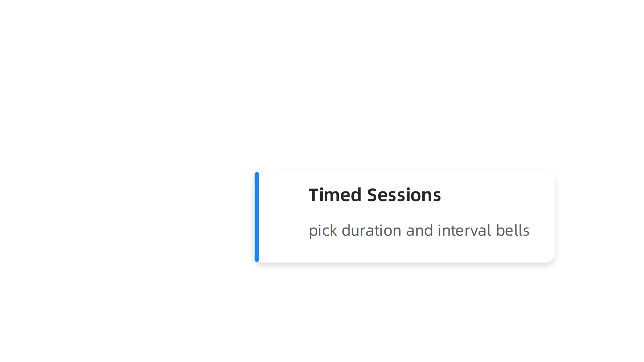
Task: Click the word duration in the subtitle
Action: point(371,231)
